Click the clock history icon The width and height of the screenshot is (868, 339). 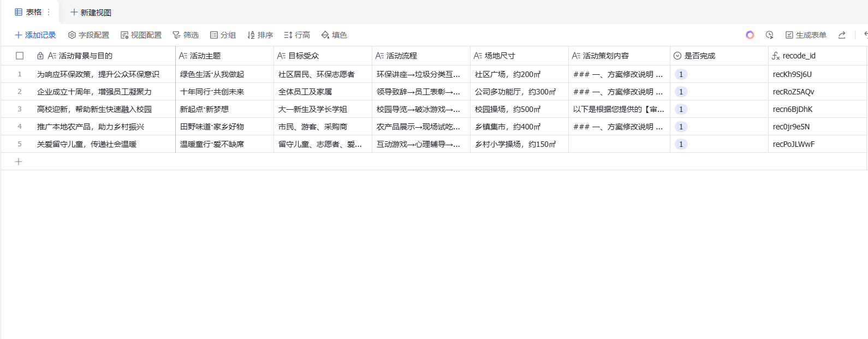tap(769, 35)
